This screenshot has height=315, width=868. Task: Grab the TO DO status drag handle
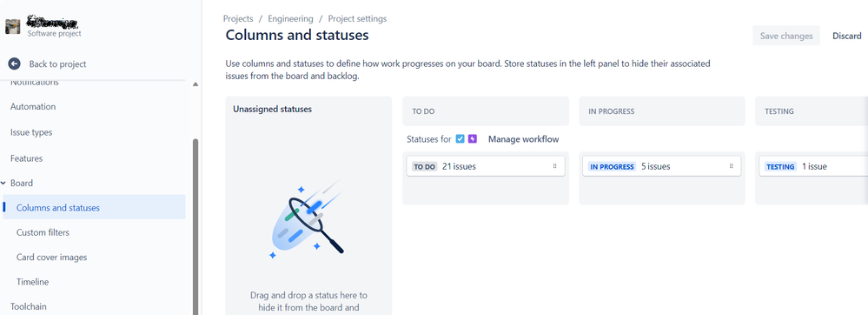[x=554, y=166]
